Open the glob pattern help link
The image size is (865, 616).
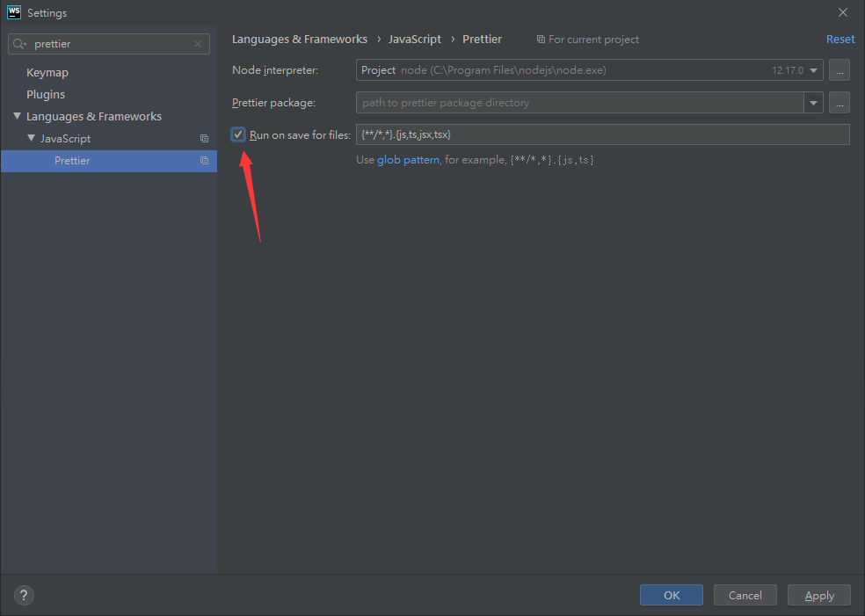(408, 160)
